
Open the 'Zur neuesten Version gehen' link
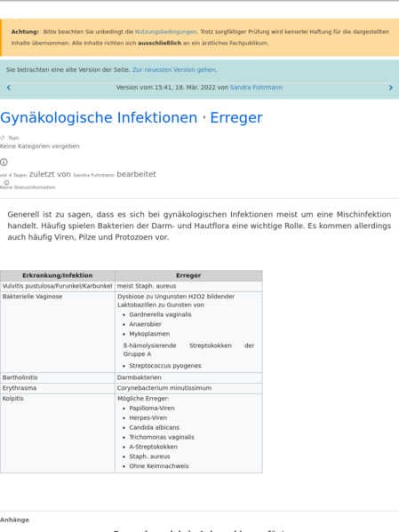point(174,69)
